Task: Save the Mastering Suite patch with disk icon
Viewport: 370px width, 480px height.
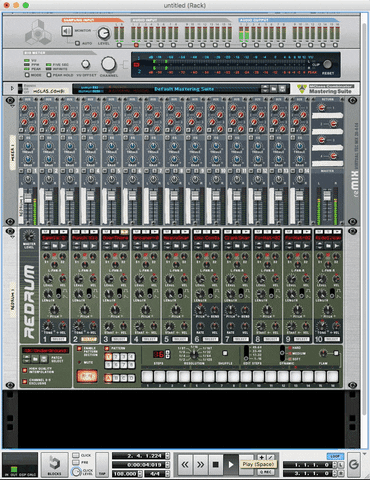Action: (283, 89)
